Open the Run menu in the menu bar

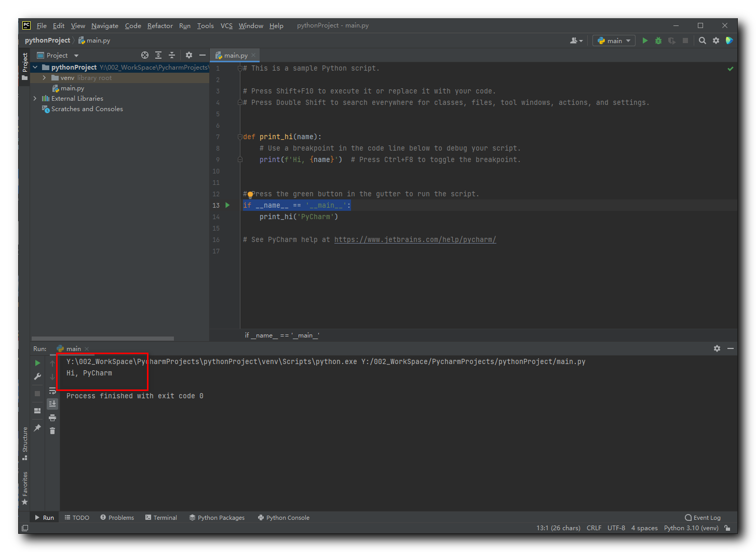pos(184,25)
